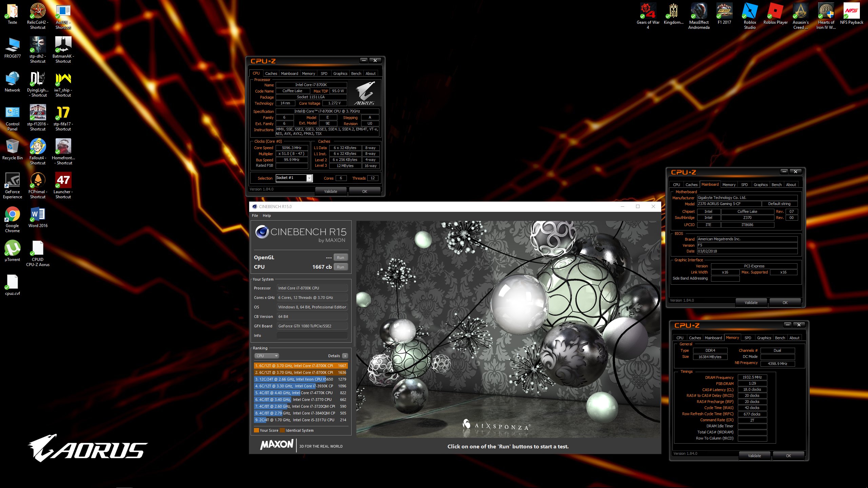Open Mainboard tab in top CPU-Z window
This screenshot has height=488, width=868.
(x=290, y=73)
